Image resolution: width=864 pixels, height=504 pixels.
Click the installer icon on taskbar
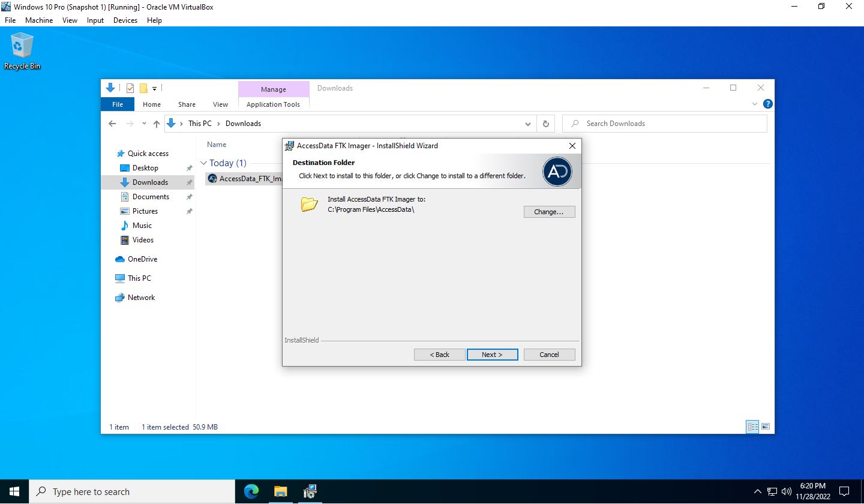(x=310, y=491)
